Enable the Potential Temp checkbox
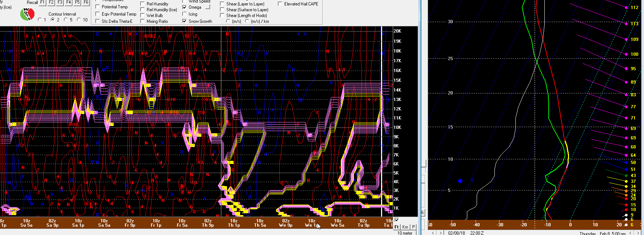This screenshot has width=644, height=235. point(97,7)
